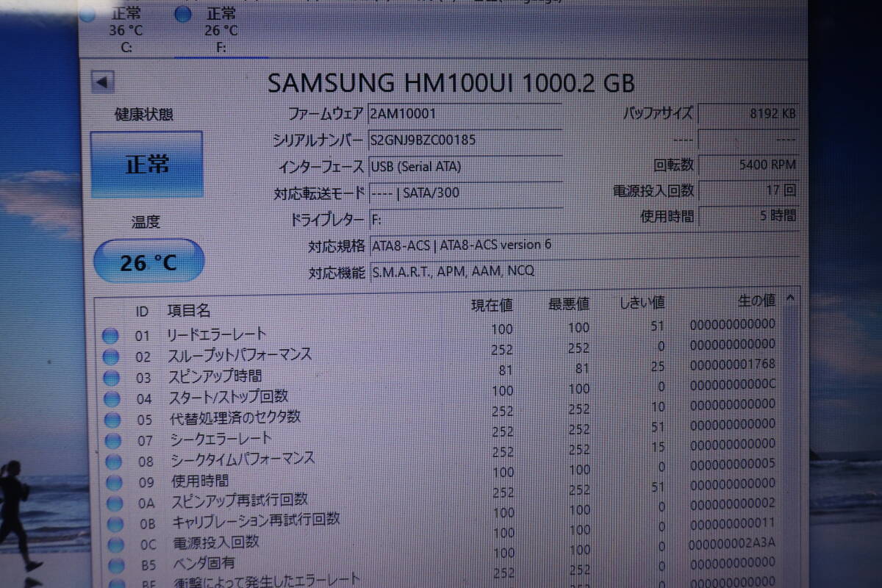Click the status dot for 代替処理済のセクタ数
The width and height of the screenshot is (882, 588).
112,420
